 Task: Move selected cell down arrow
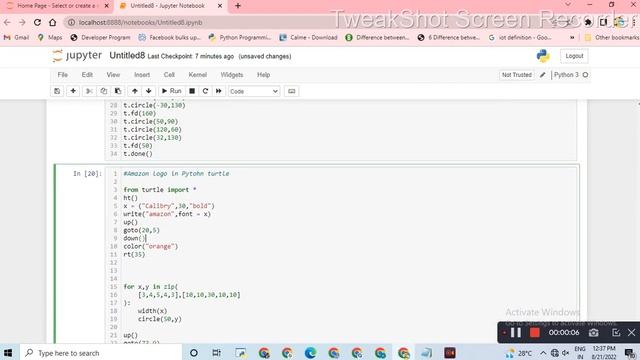pos(149,91)
